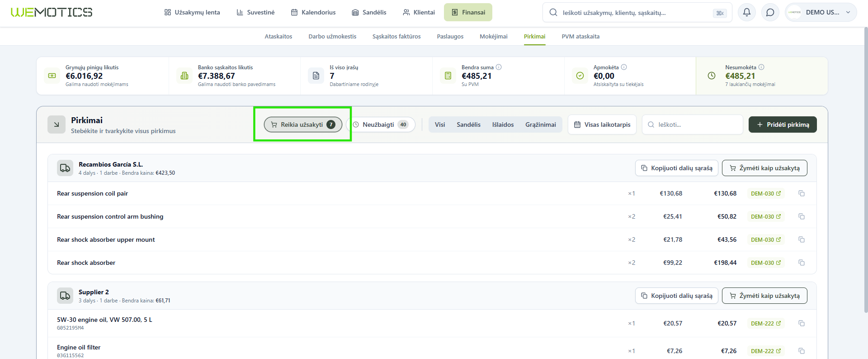Click the Nesumokėta €485,21 amount

(x=740, y=76)
